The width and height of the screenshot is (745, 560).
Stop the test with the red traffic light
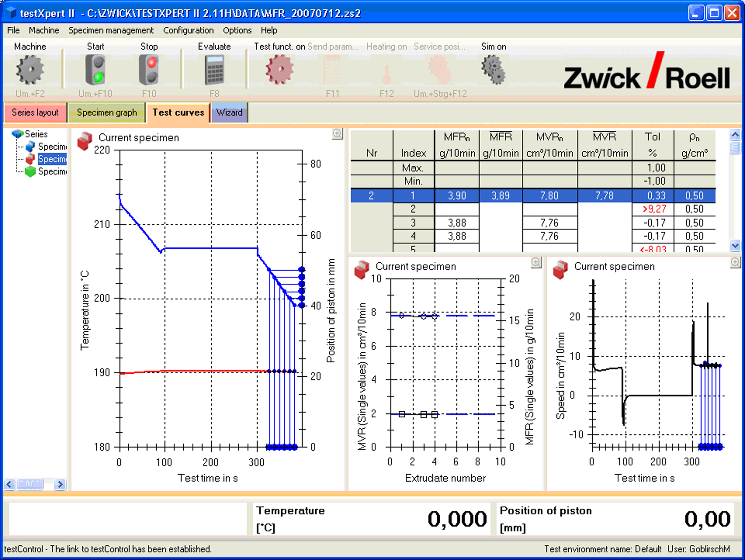click(149, 70)
